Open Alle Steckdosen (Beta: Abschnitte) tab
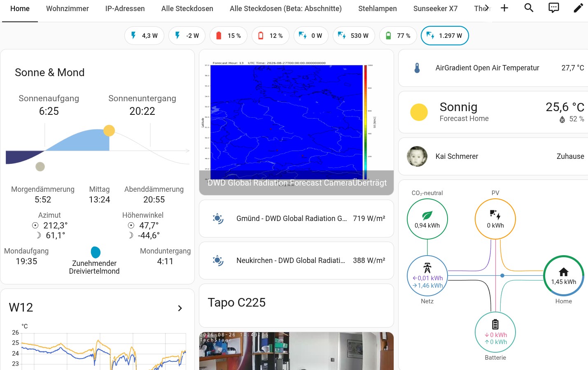 pyautogui.click(x=286, y=9)
